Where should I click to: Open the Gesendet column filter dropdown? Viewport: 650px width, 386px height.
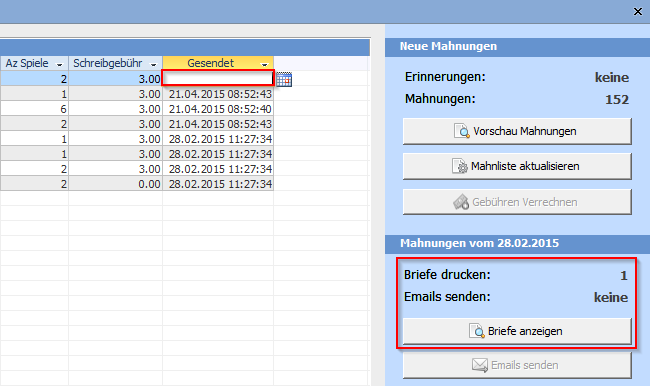(264, 64)
